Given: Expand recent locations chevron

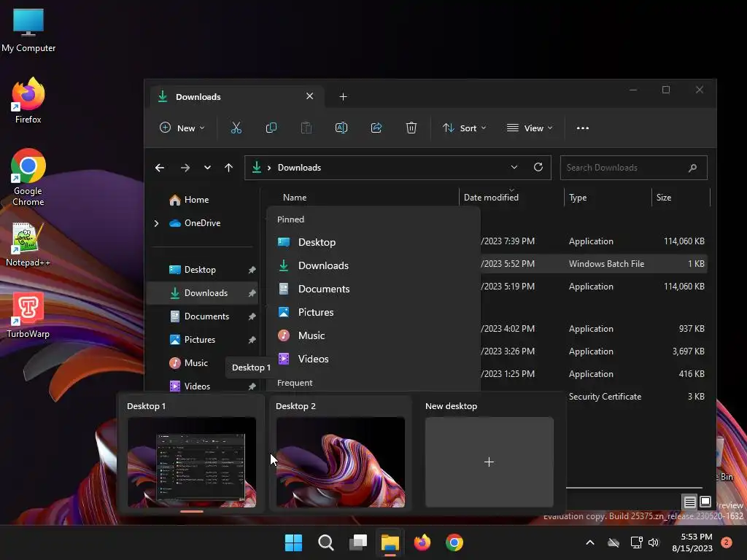Looking at the screenshot, I should (207, 168).
